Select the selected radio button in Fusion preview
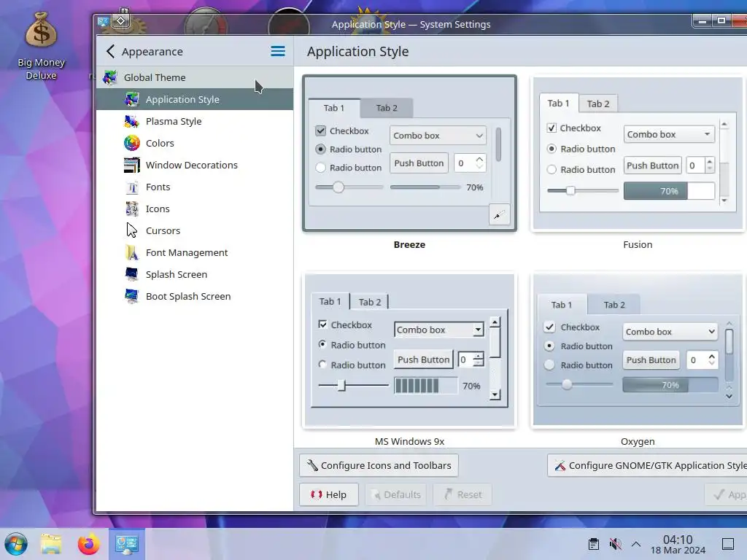This screenshot has height=560, width=747. (x=551, y=149)
